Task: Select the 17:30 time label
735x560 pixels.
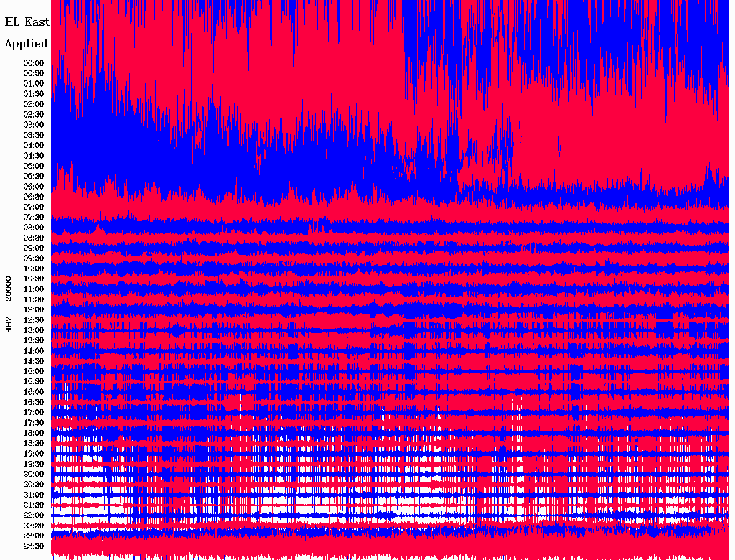Action: (x=34, y=423)
